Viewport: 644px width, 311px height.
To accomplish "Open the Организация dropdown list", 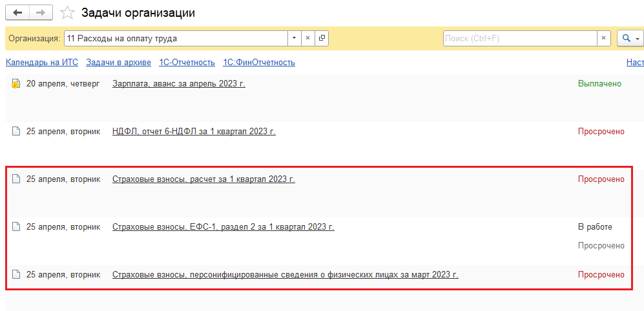I will pos(294,39).
